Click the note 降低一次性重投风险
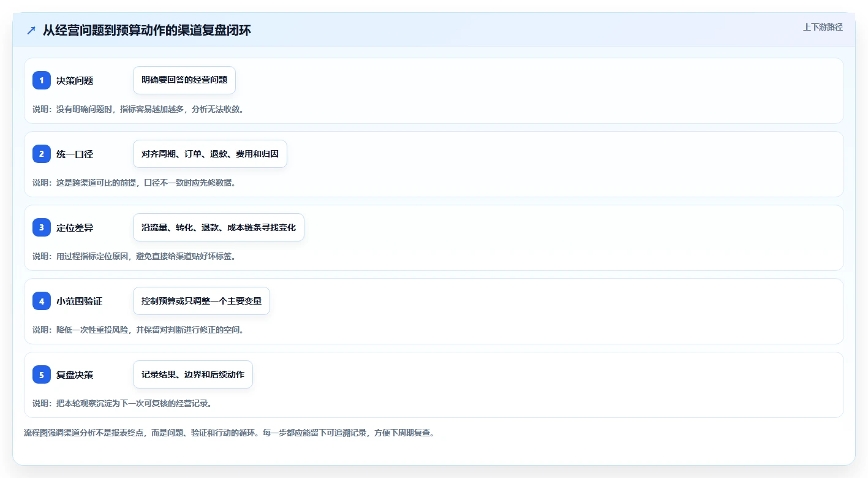868x478 pixels. pos(138,330)
